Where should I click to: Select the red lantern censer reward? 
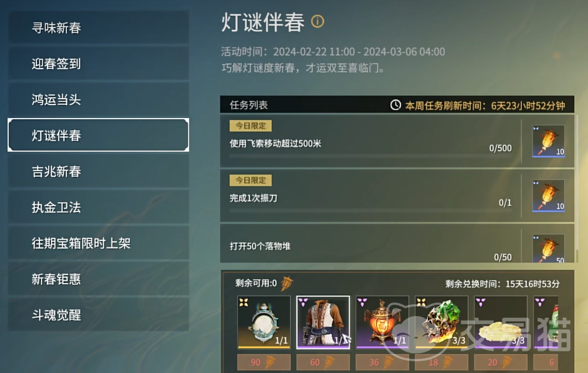click(383, 322)
